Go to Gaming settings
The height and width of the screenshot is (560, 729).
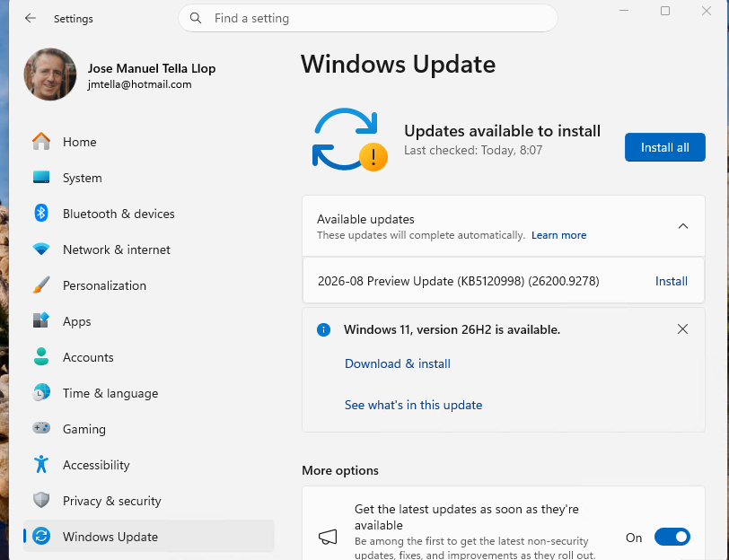(149, 428)
